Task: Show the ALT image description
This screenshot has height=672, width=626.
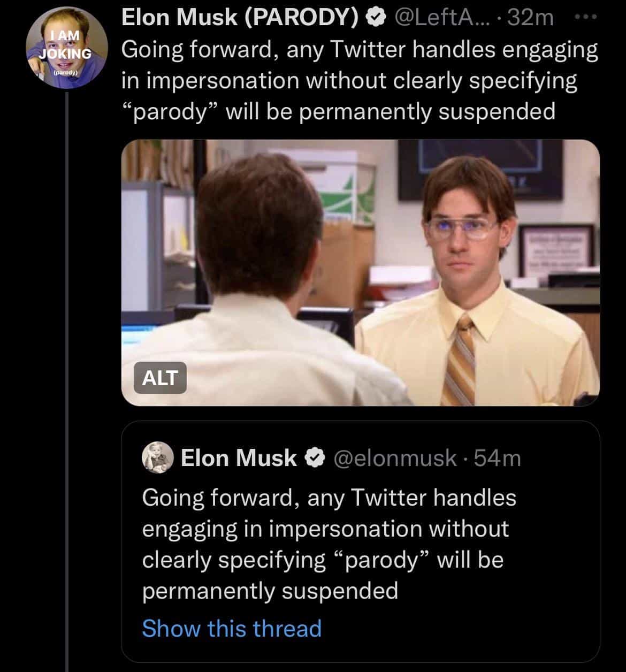Action: (x=159, y=378)
